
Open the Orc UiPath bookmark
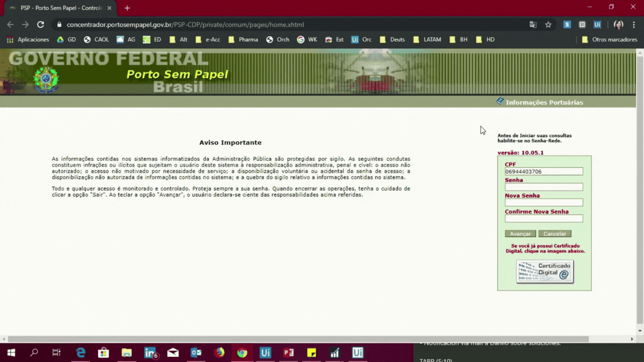click(x=361, y=39)
